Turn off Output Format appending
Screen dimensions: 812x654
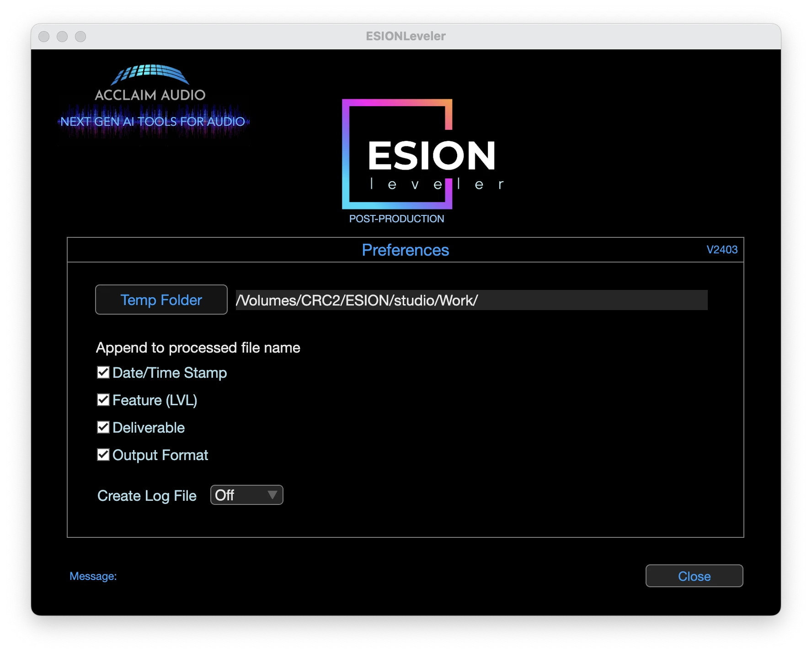click(x=103, y=455)
